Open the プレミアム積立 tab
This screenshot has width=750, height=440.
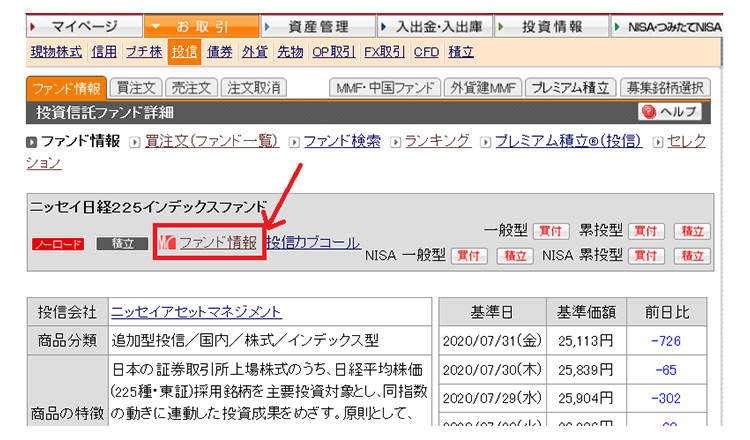(570, 88)
